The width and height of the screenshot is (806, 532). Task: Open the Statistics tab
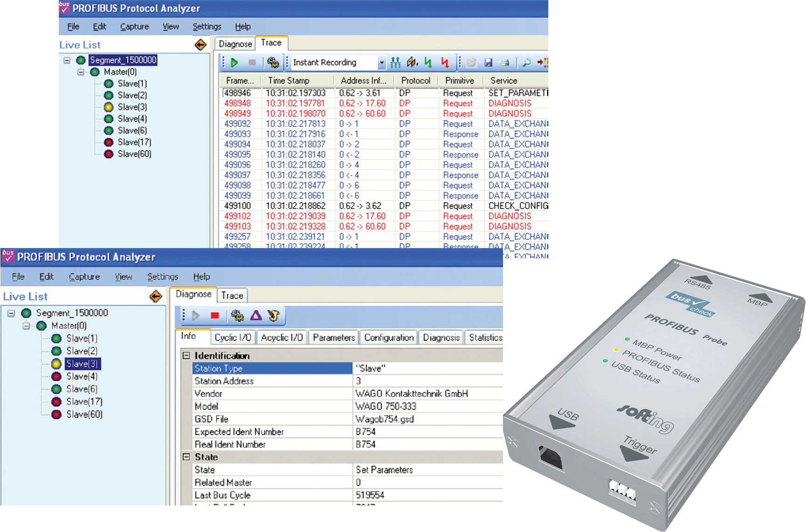coord(485,337)
